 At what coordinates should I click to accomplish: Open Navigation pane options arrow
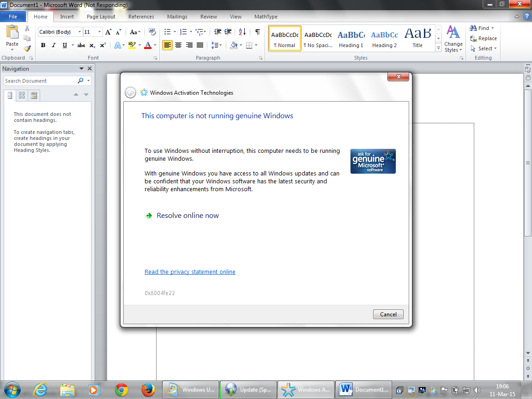[81, 68]
